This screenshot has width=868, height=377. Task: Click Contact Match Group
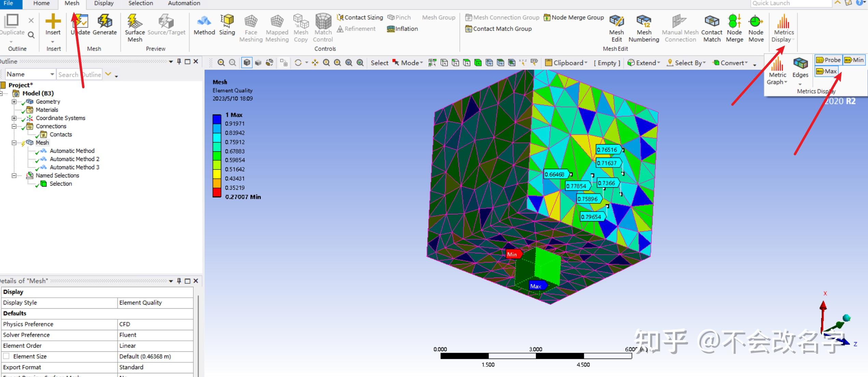coord(499,29)
